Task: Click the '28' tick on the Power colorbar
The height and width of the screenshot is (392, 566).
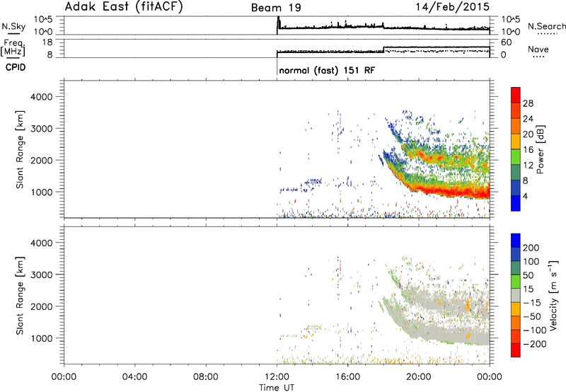Action: (528, 103)
